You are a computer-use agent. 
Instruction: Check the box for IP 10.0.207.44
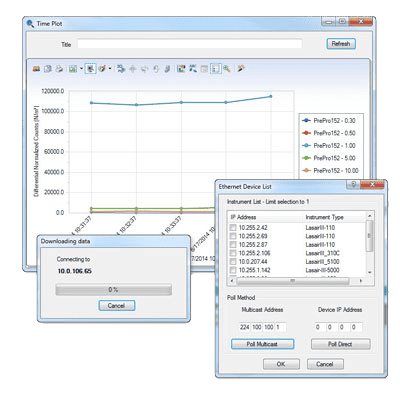(x=233, y=262)
